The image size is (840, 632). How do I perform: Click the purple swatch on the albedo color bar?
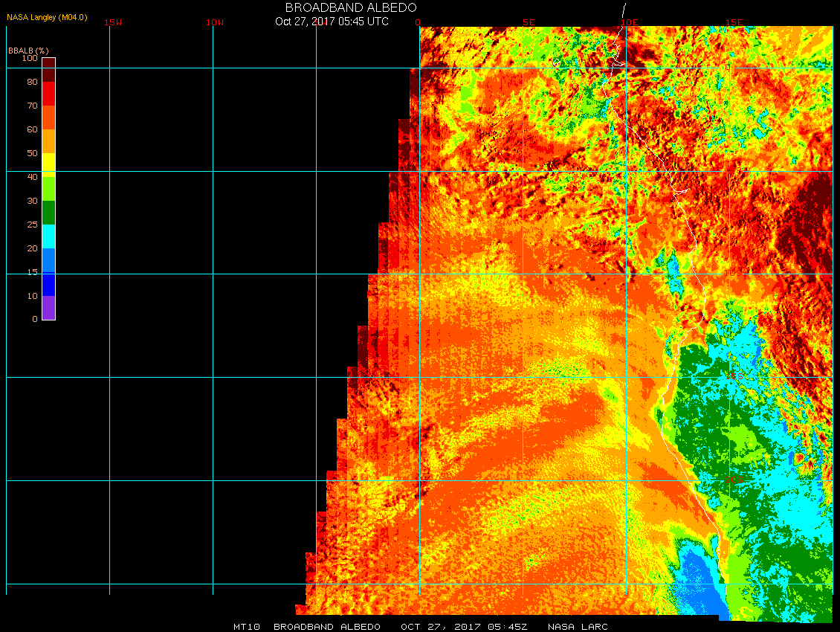coord(48,308)
